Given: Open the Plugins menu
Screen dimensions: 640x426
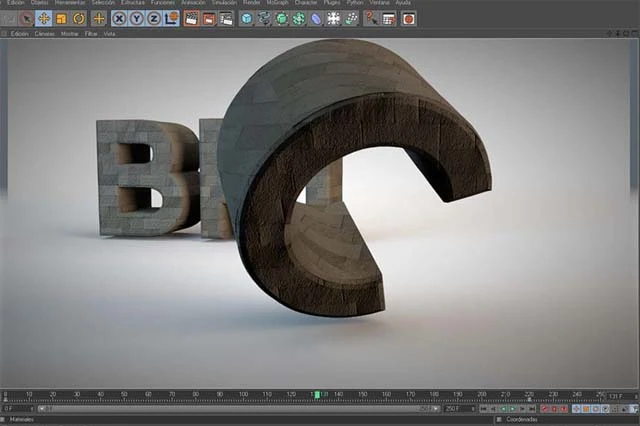Looking at the screenshot, I should 332,2.
